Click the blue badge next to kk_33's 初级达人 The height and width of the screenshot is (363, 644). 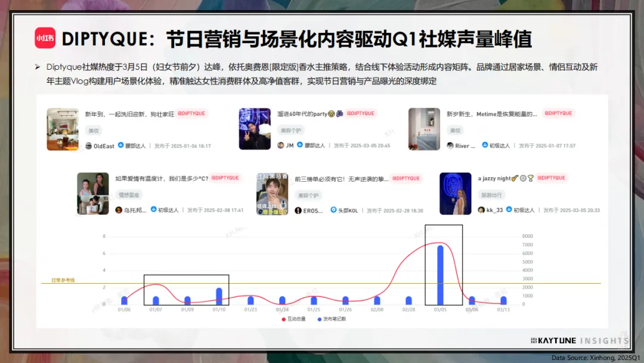[509, 209]
